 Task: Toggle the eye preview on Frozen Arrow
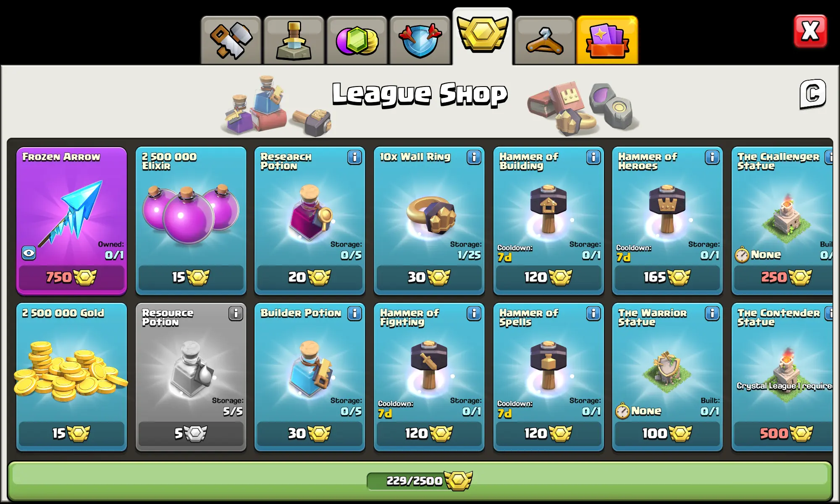(29, 253)
